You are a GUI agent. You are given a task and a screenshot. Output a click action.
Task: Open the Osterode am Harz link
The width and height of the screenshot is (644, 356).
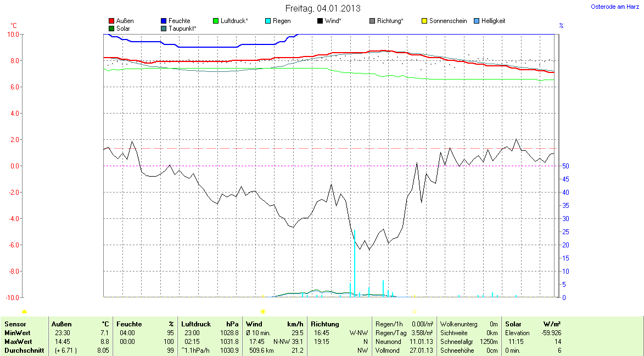pos(615,7)
